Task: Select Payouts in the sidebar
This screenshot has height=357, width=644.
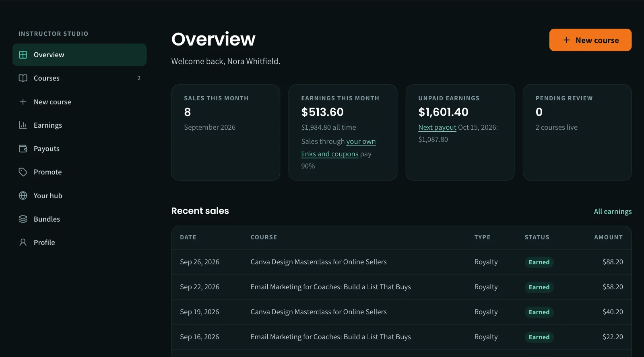Action: coord(80,149)
